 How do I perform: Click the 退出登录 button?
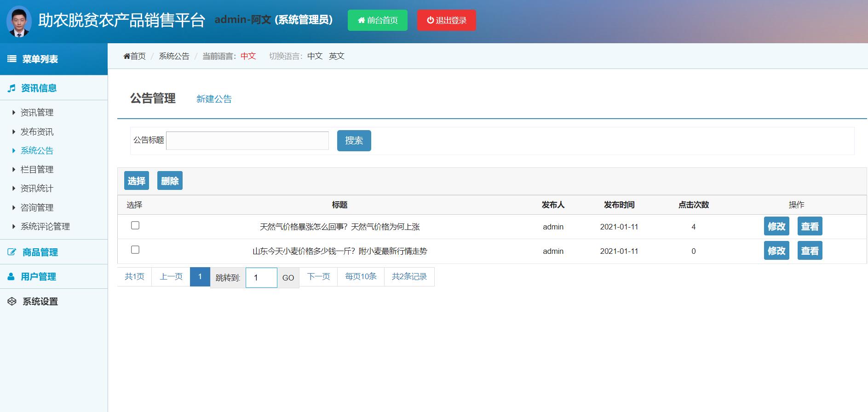click(447, 20)
